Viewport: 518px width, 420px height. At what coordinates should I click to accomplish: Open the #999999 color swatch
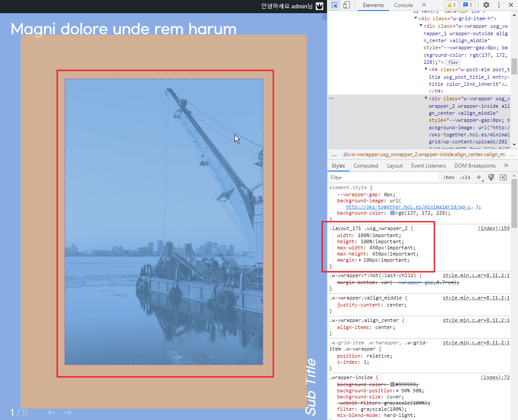(x=393, y=384)
